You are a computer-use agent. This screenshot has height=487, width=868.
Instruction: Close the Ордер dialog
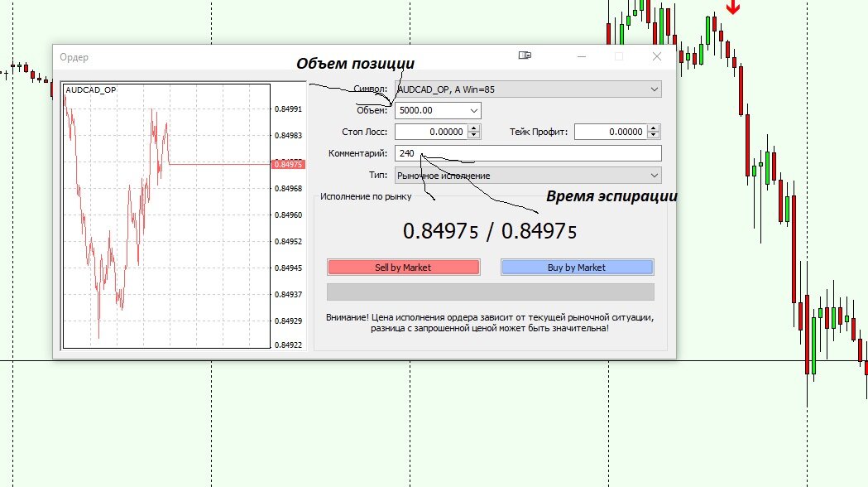[x=656, y=56]
